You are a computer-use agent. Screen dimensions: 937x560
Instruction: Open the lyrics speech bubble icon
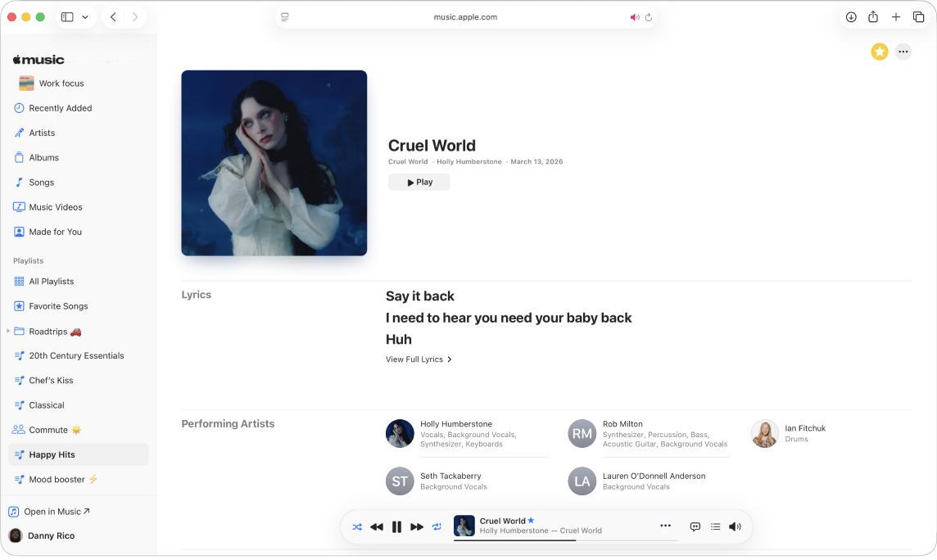tap(695, 527)
